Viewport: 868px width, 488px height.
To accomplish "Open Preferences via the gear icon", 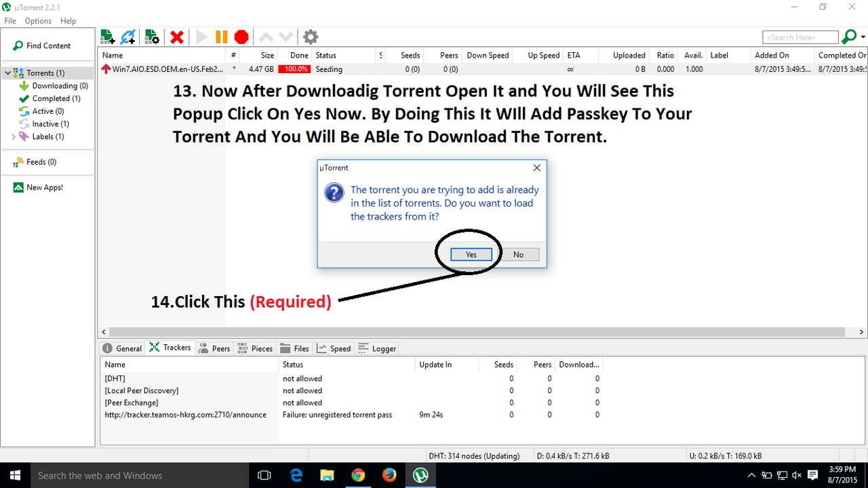I will 310,37.
